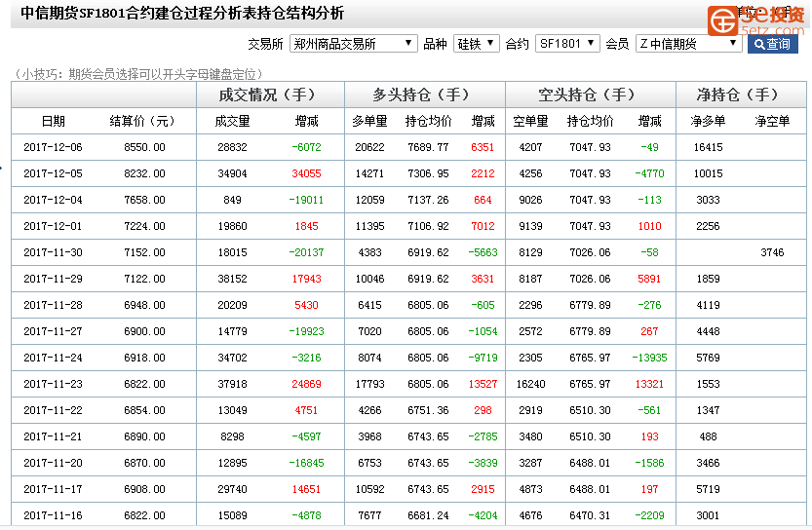Select the date cell 2017-11-22
This screenshot has width=812, height=530.
pyautogui.click(x=53, y=410)
